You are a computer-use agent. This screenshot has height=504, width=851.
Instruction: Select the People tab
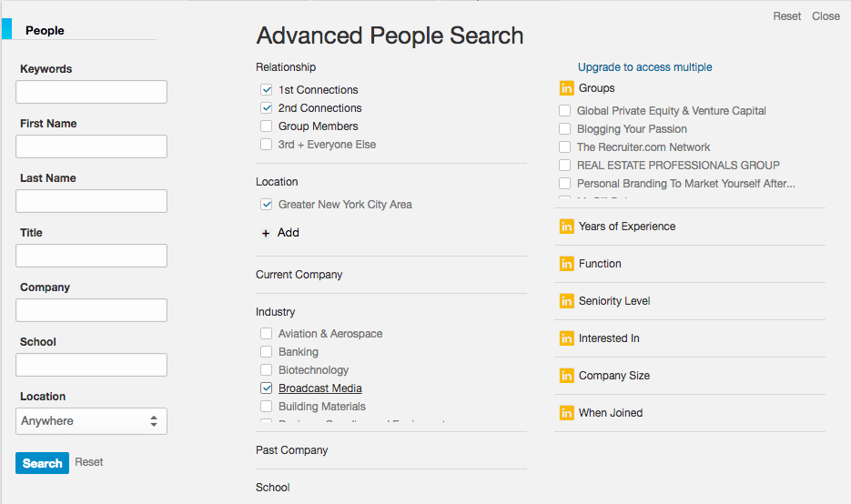coord(45,30)
